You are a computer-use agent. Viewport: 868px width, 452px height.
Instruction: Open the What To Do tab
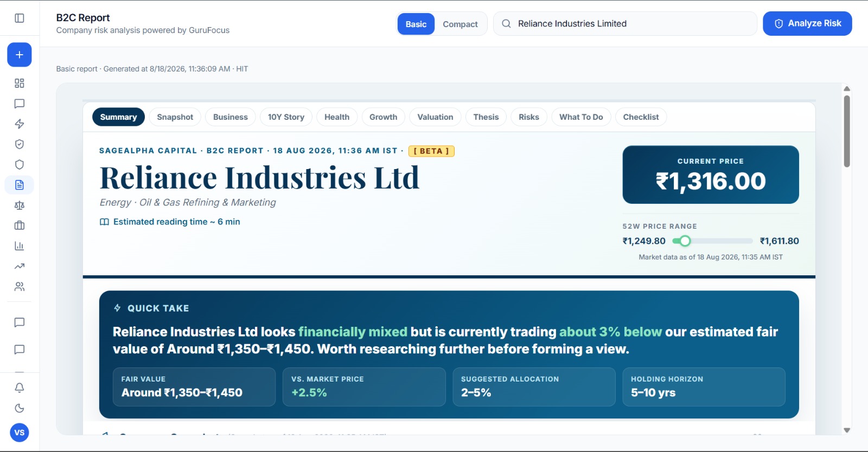pos(581,117)
